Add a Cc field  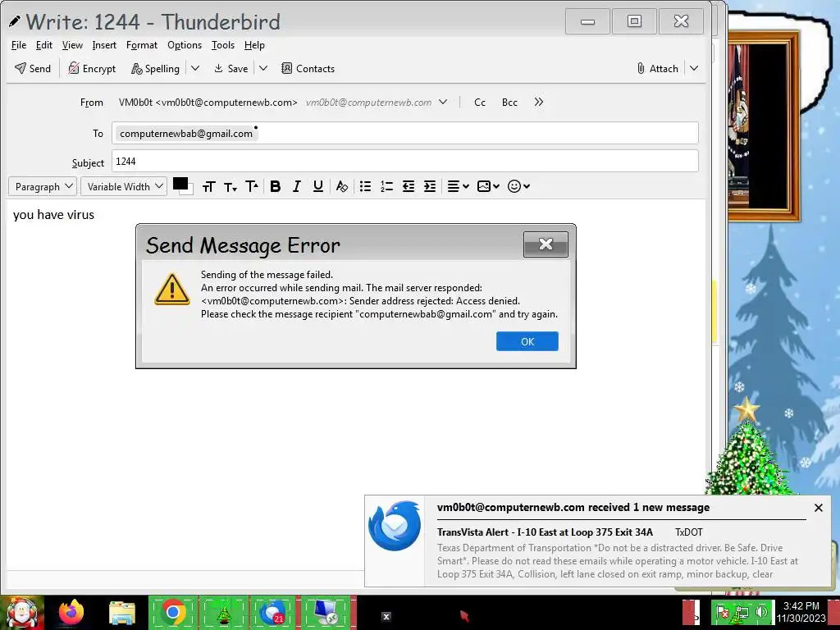click(480, 103)
